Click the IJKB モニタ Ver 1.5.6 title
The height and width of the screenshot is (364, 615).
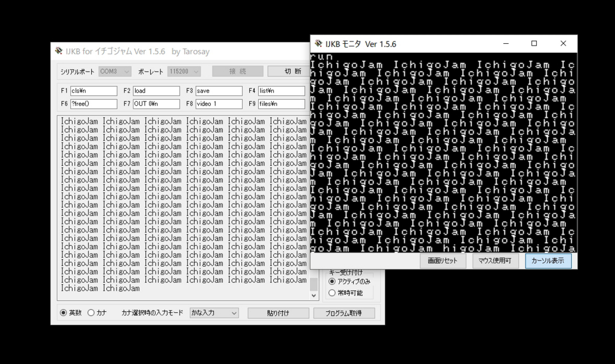(361, 44)
